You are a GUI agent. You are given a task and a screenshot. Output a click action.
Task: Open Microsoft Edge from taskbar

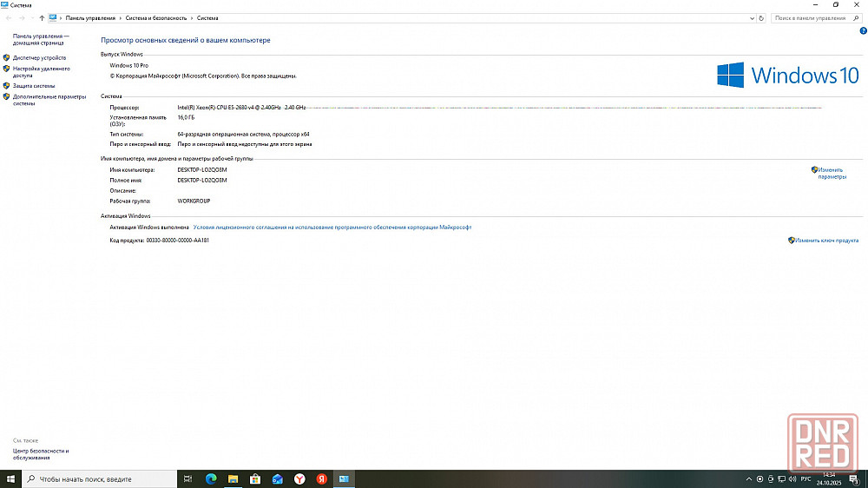[x=211, y=479]
